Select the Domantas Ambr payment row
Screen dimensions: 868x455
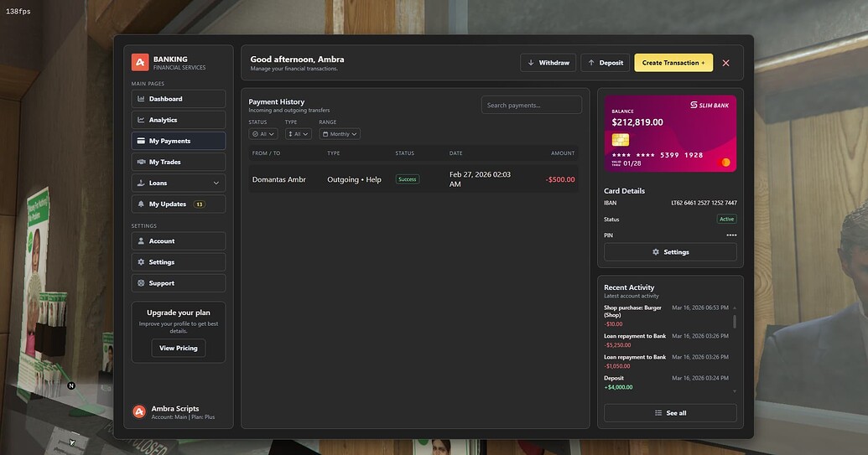(413, 179)
